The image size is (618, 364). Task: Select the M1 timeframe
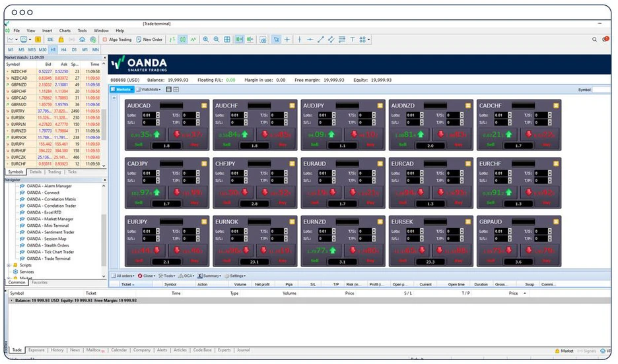[11, 49]
